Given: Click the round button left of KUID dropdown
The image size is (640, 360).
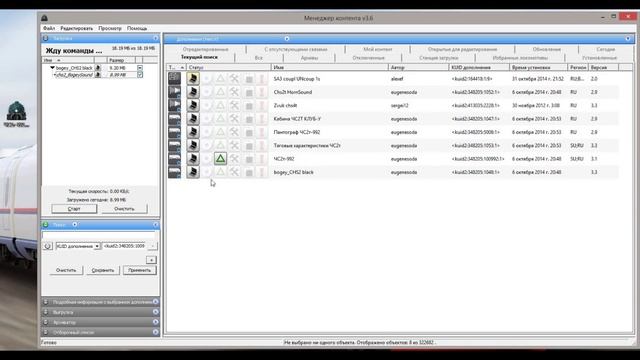Looking at the screenshot, I should coord(48,246).
